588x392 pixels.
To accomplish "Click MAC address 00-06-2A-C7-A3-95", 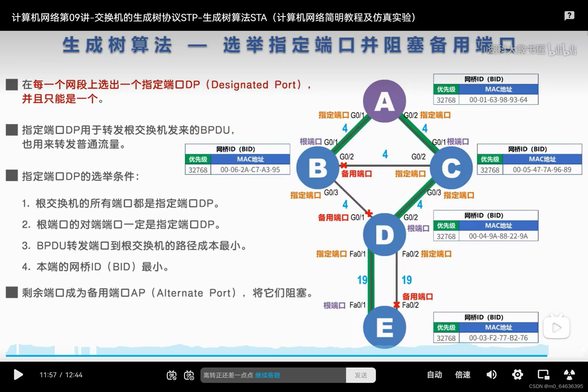I will (250, 170).
